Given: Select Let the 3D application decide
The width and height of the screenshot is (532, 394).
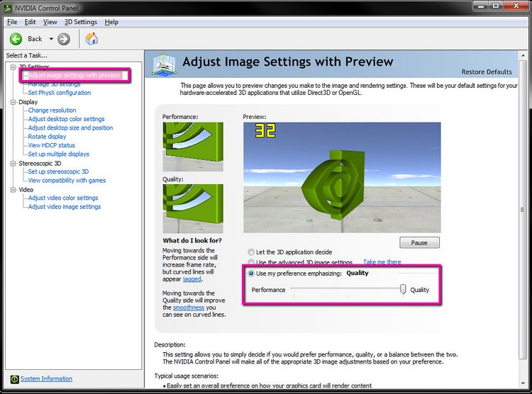Looking at the screenshot, I should click(251, 252).
